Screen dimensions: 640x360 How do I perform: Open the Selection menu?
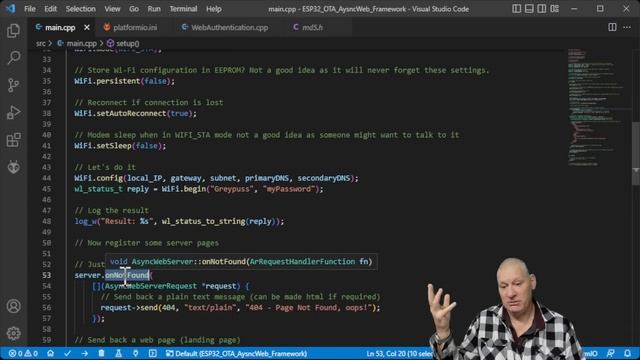click(x=80, y=9)
